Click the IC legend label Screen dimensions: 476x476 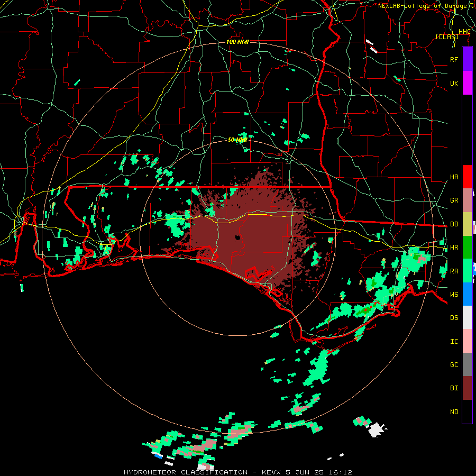[454, 342]
